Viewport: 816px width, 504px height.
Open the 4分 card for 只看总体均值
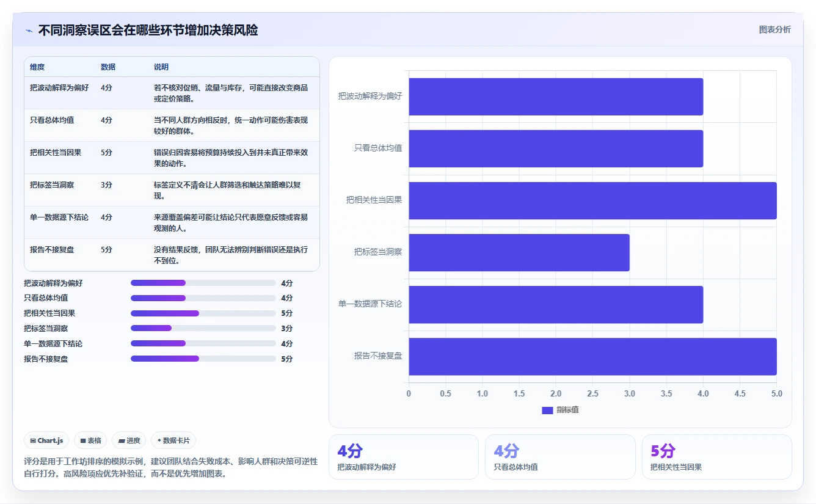tap(560, 457)
